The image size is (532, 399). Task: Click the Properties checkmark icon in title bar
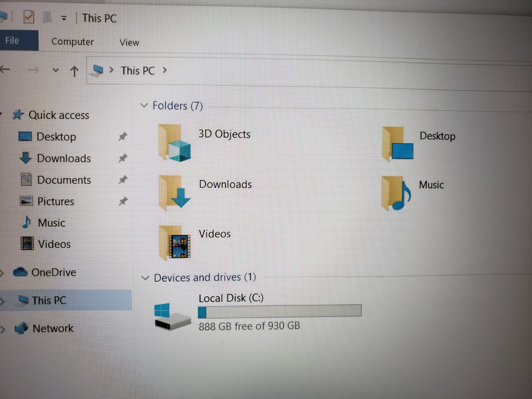pyautogui.click(x=29, y=17)
